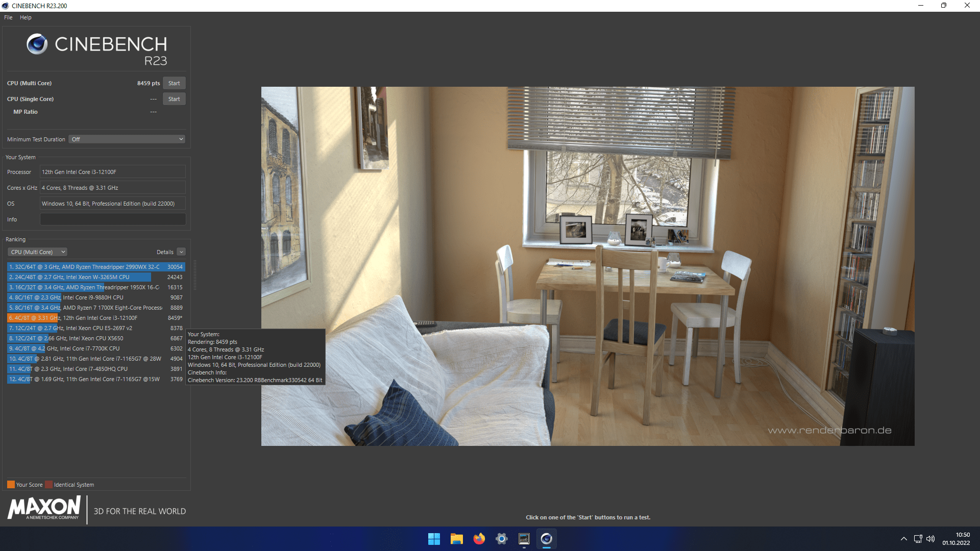
Task: Click the rendered room preview image
Action: click(587, 266)
